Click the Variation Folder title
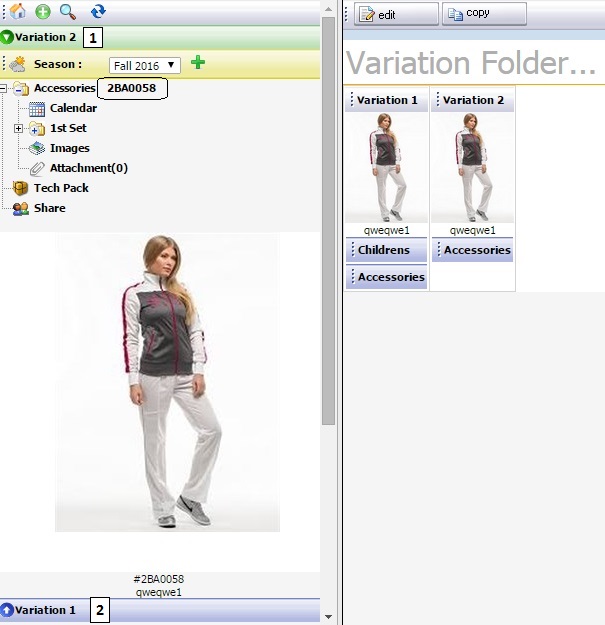This screenshot has height=625, width=605. 471,63
